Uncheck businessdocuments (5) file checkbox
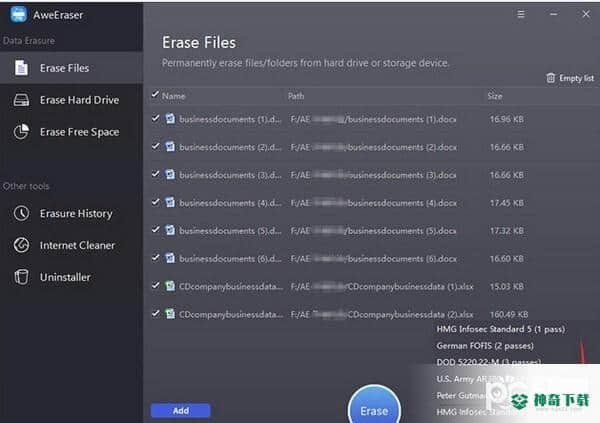 [x=155, y=230]
